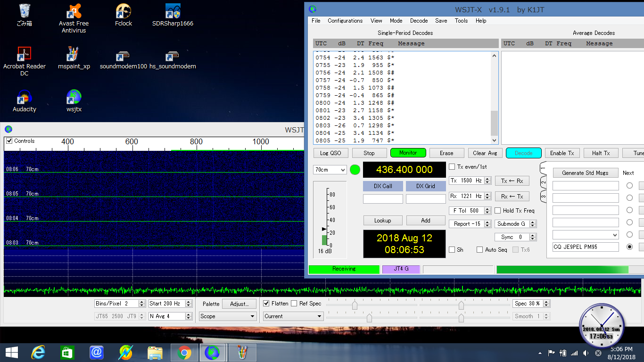
Task: Click the Enable Tx button
Action: coord(562,153)
